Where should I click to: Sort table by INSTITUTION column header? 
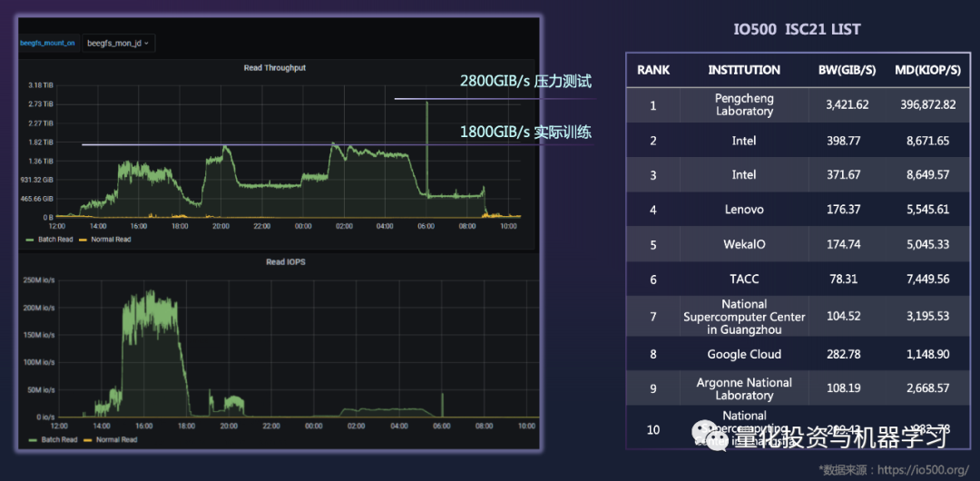(744, 70)
